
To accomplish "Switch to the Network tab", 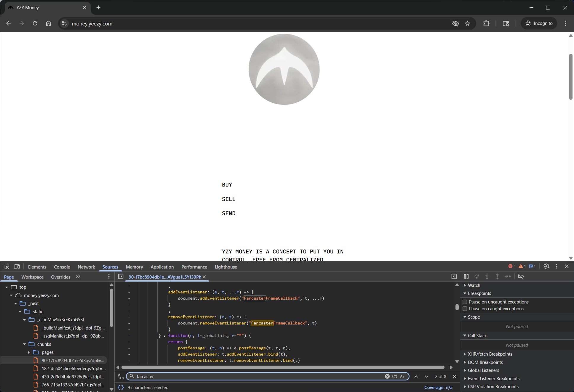I will [86, 267].
